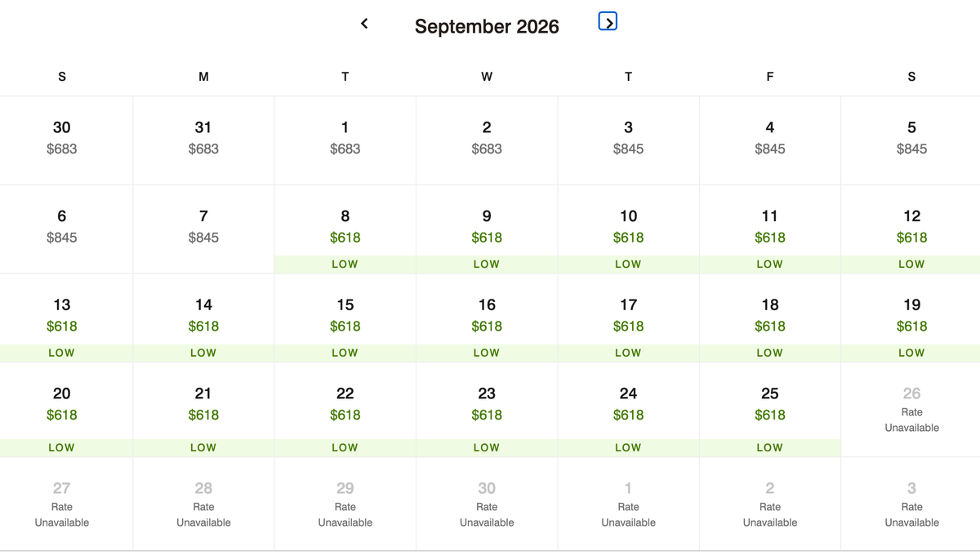
Task: Select September 1 at $683
Action: click(x=345, y=138)
